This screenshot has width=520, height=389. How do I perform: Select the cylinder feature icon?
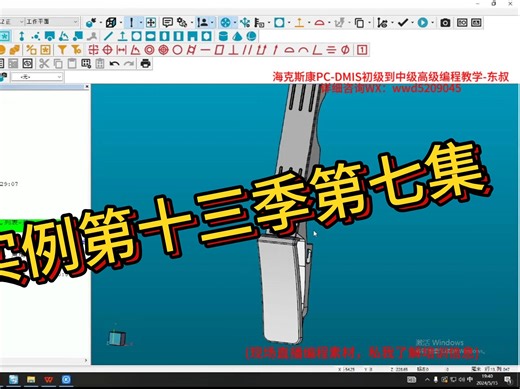223,36
